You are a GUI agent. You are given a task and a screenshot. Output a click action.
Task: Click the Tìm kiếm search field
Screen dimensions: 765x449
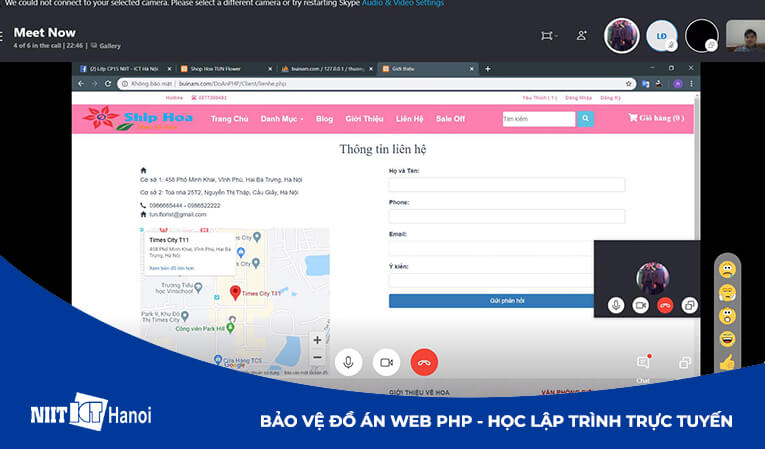coord(539,119)
